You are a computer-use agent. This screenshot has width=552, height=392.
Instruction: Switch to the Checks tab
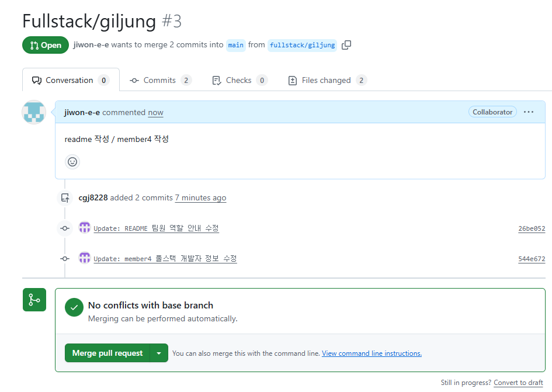[x=239, y=80]
